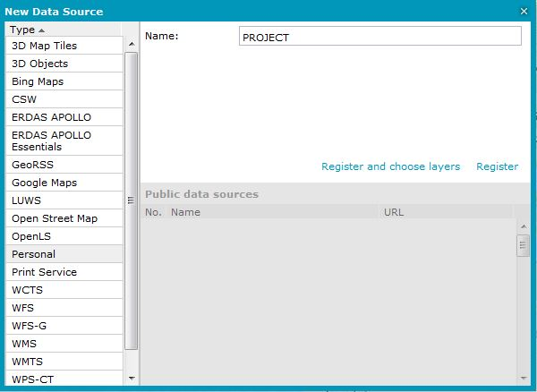Pick Google Maps as data source type
Screen dimensions: 537x392
[x=64, y=183]
